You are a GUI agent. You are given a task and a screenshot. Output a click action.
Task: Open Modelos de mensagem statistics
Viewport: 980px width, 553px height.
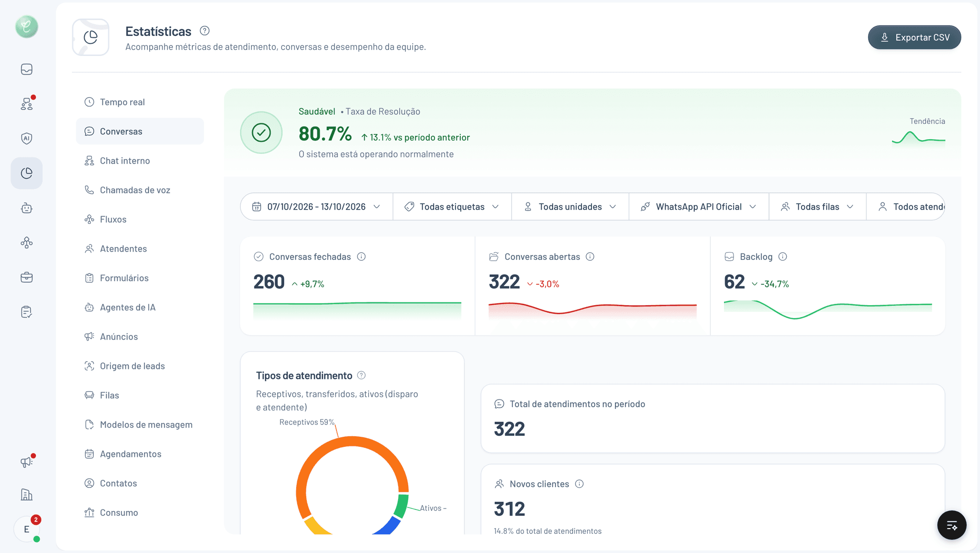click(140, 424)
